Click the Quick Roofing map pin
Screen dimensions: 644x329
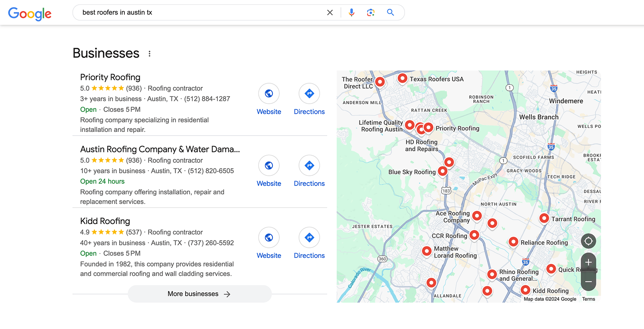(x=551, y=269)
